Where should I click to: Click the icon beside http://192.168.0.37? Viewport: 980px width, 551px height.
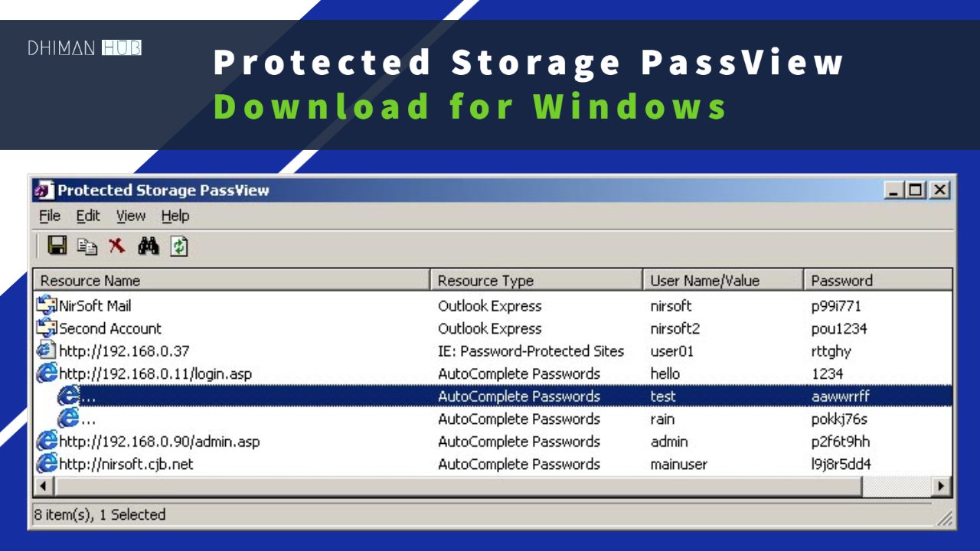click(x=47, y=351)
